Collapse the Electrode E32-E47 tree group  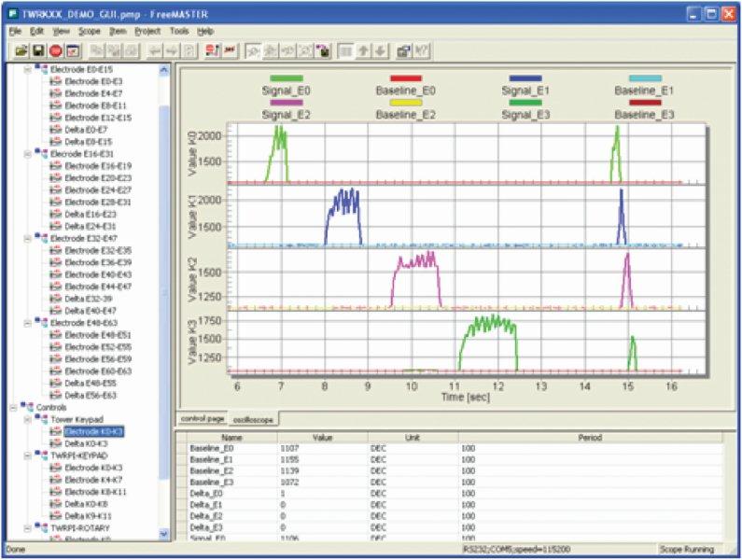(26, 237)
